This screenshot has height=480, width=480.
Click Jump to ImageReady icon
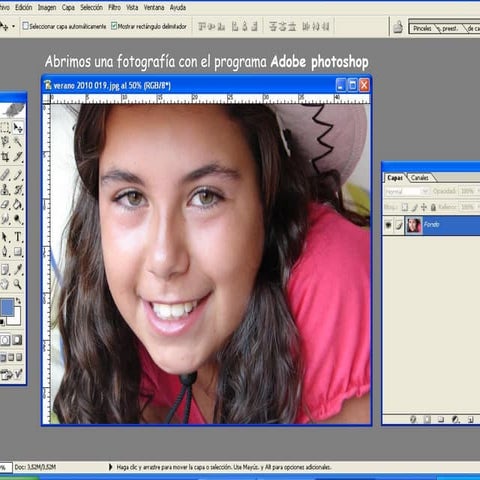(x=12, y=375)
